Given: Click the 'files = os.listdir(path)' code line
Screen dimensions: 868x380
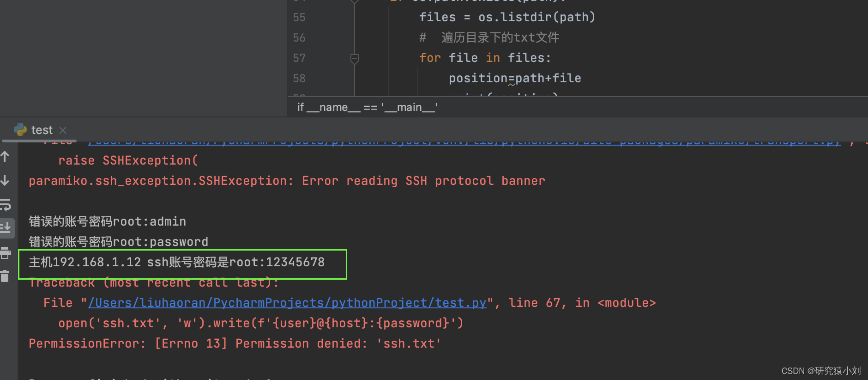Looking at the screenshot, I should pos(507,18).
